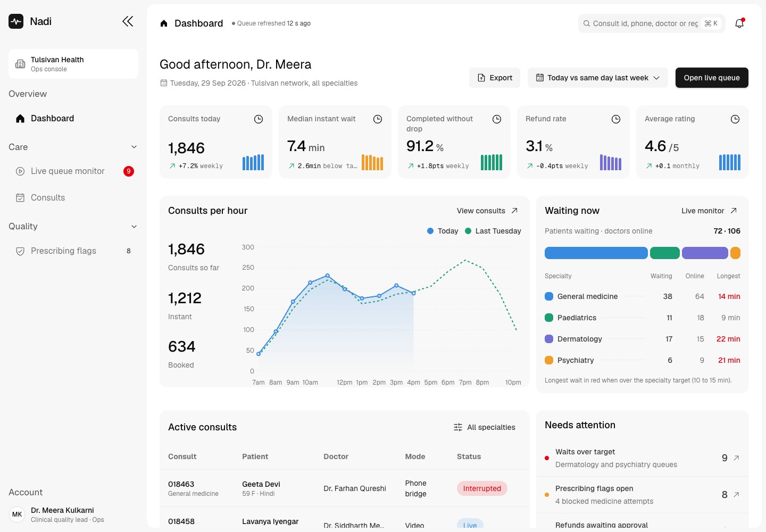Focus the consult search field

[x=652, y=23]
